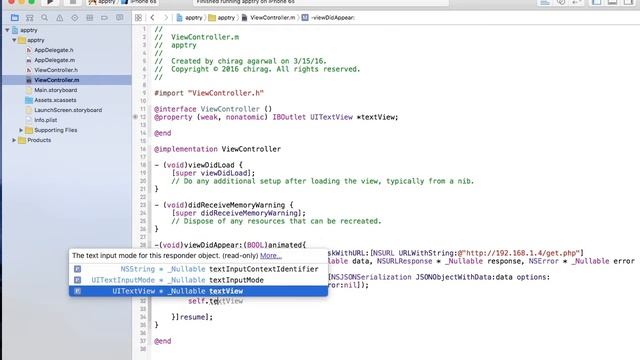Click the }]resume]; line
The width and height of the screenshot is (640, 360).
[192, 317]
